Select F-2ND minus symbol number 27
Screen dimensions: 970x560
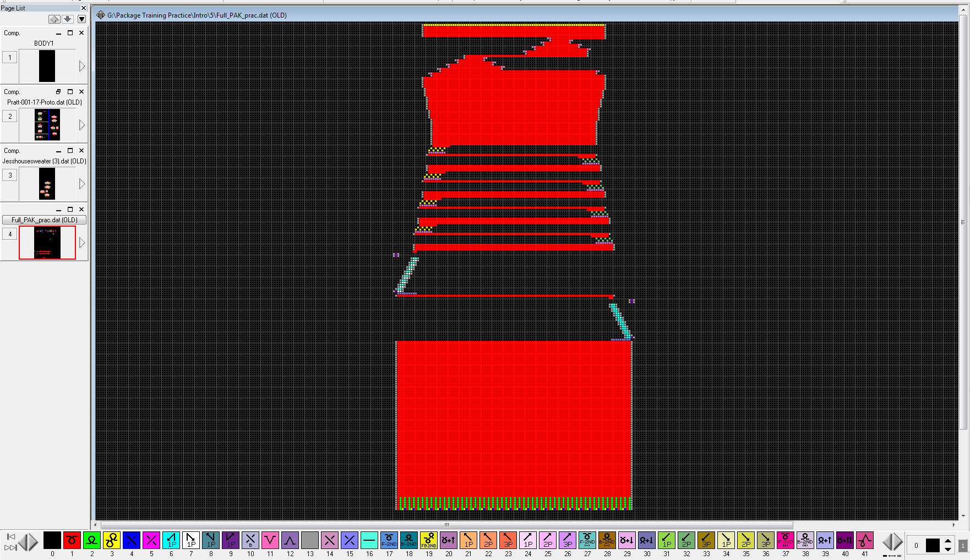(x=587, y=541)
